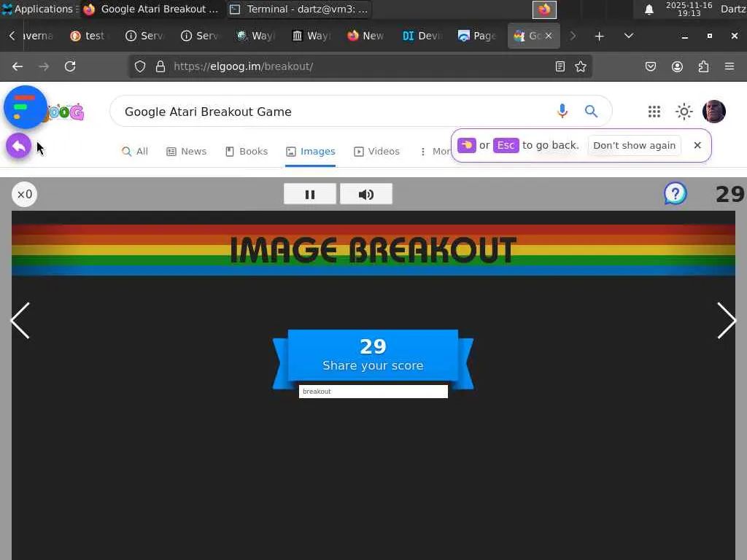The image size is (747, 560).
Task: Click the elgooG logo
Action: pos(66,112)
